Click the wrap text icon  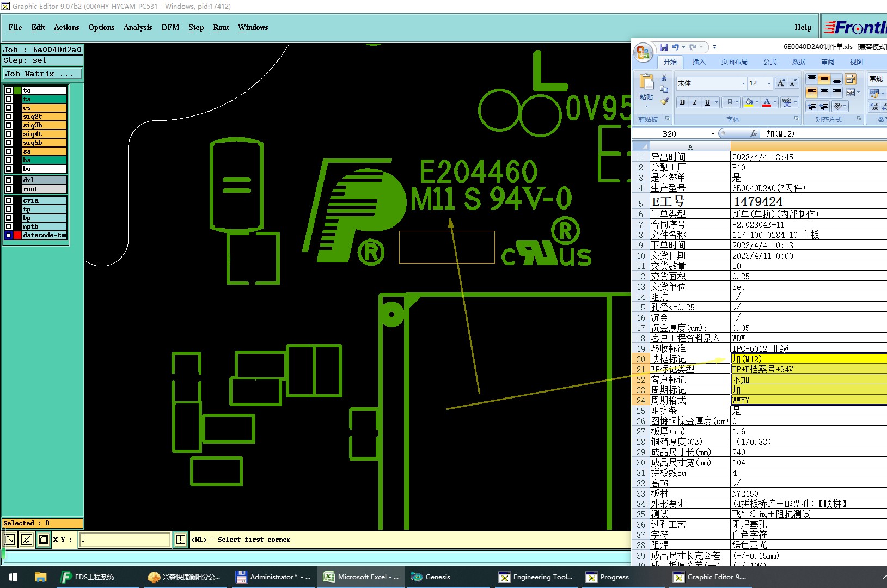point(851,79)
